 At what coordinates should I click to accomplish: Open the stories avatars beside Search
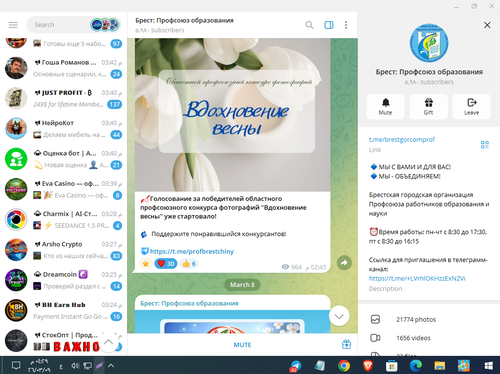(x=105, y=25)
